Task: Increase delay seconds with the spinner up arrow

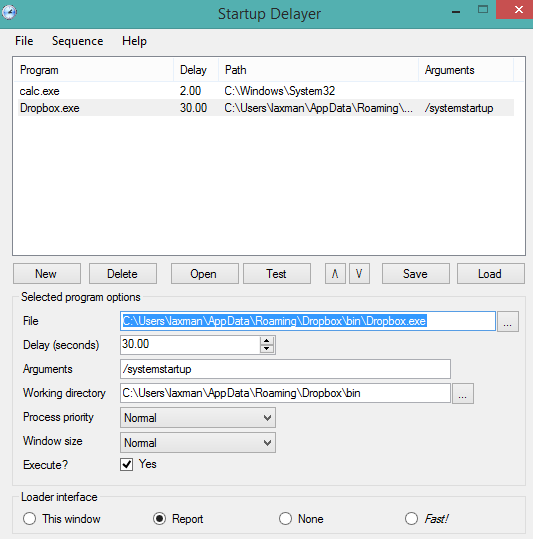Action: [267, 341]
